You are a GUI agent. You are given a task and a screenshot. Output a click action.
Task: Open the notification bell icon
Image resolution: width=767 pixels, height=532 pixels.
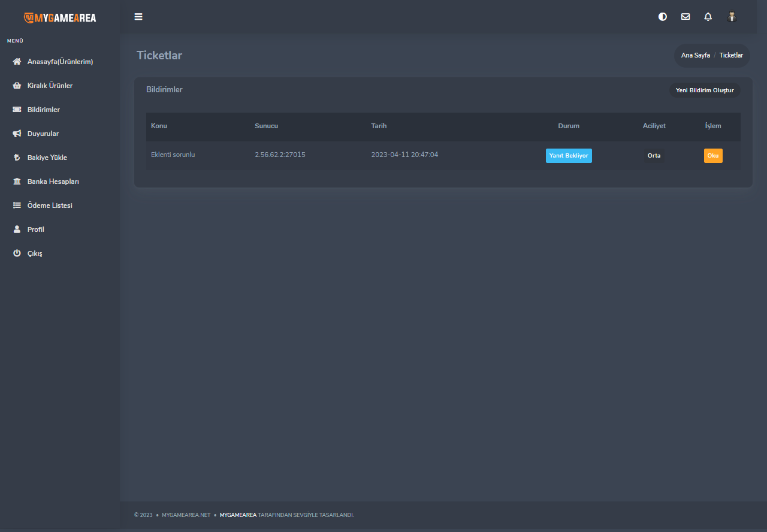(x=708, y=17)
